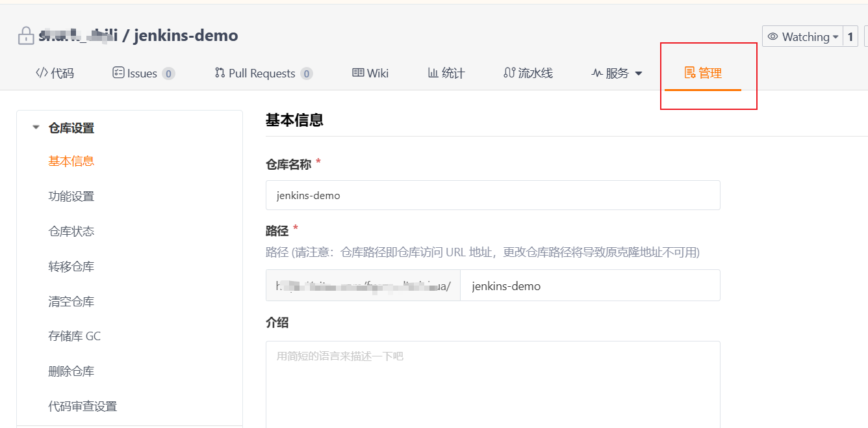This screenshot has height=428, width=868.
Task: Open the Wiki tab
Action: (370, 72)
